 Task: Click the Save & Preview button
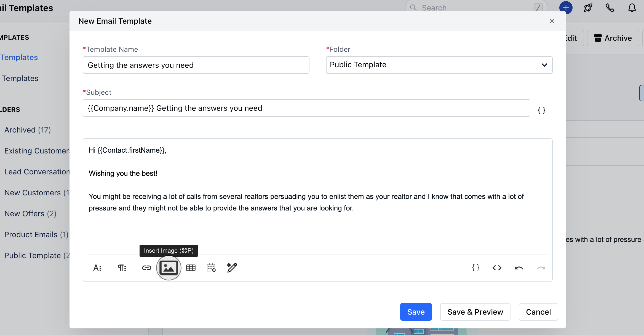tap(475, 312)
